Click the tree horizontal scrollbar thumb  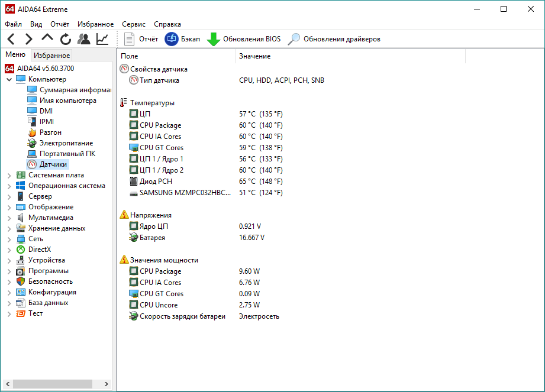tap(53, 384)
